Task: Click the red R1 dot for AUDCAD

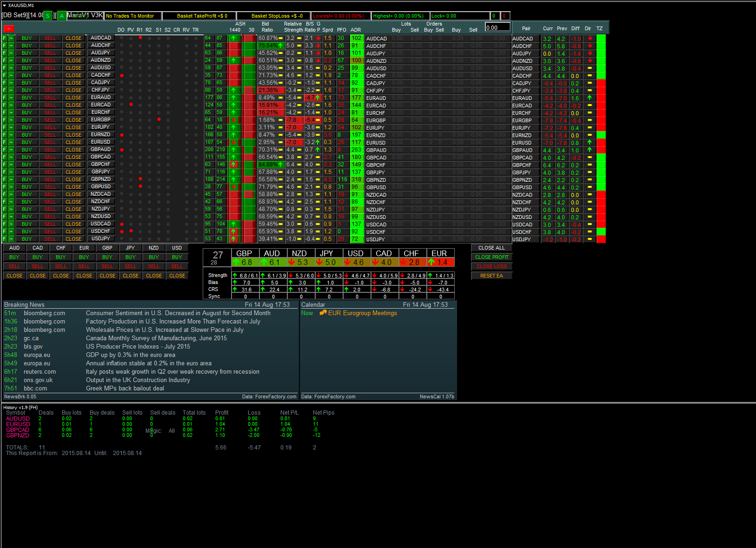Action: (140, 38)
